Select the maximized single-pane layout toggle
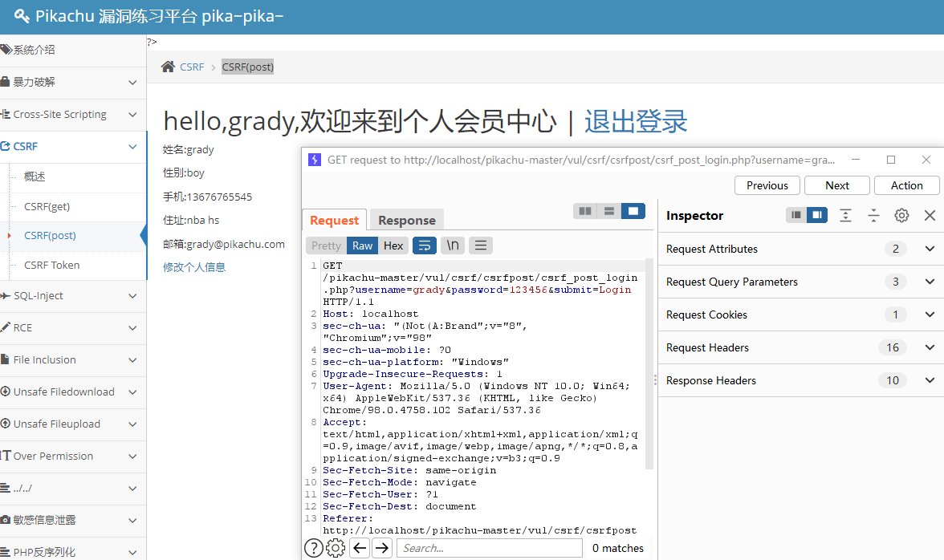This screenshot has width=944, height=560. 633,211
